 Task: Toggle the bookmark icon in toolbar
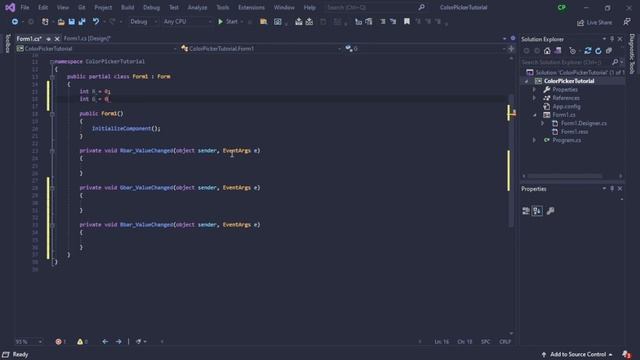(407, 22)
